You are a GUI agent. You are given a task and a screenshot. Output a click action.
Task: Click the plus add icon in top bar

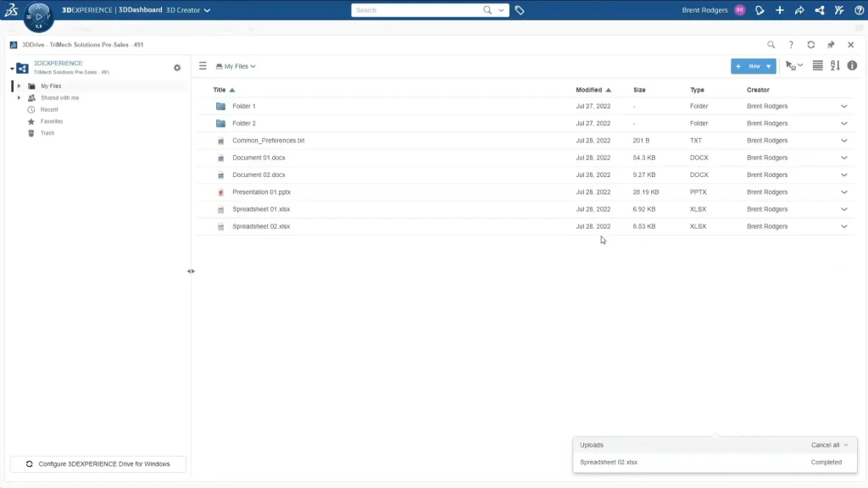[x=780, y=10]
